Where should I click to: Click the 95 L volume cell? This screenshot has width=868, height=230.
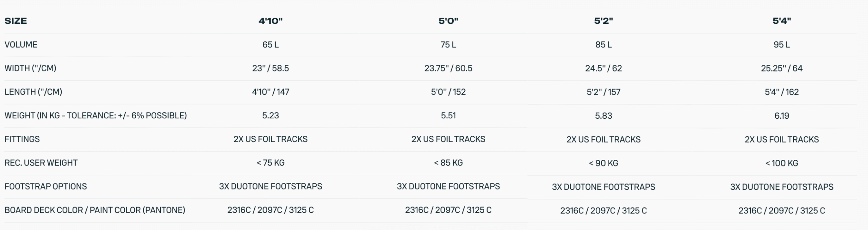coord(782,45)
